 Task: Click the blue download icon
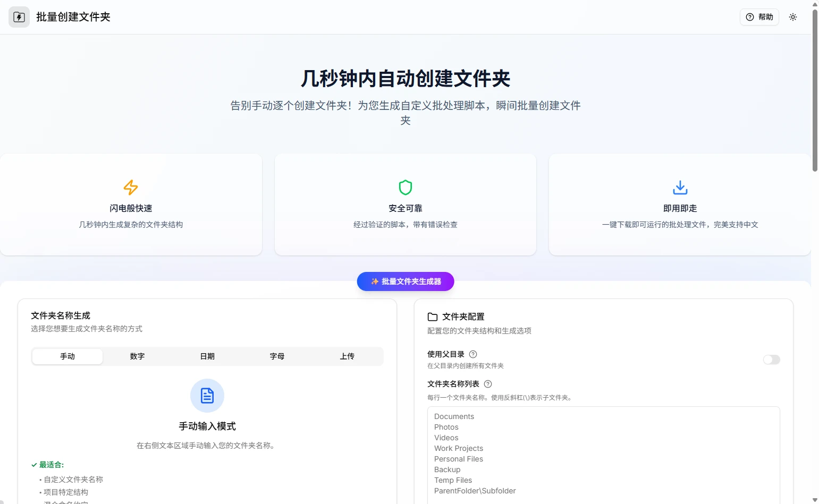click(x=680, y=187)
